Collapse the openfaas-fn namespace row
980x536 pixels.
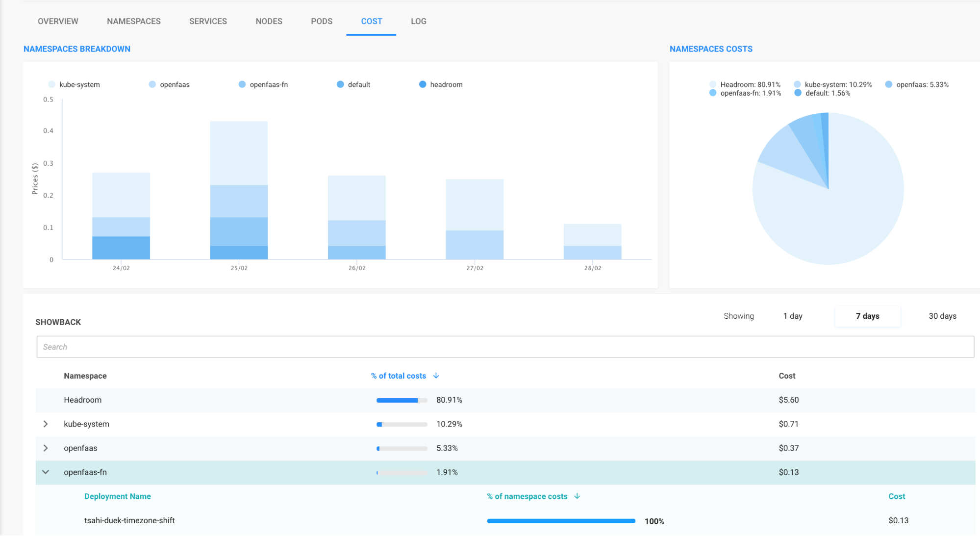click(46, 472)
